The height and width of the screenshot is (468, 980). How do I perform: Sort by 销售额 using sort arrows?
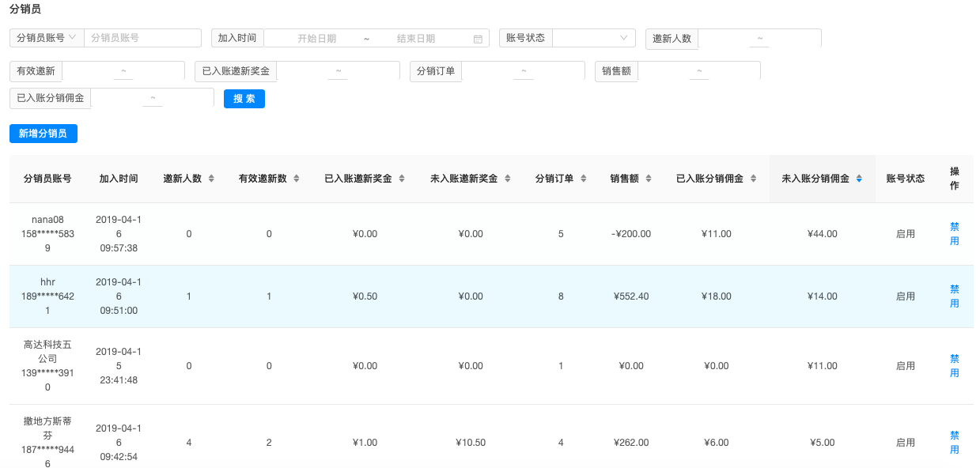(649, 179)
